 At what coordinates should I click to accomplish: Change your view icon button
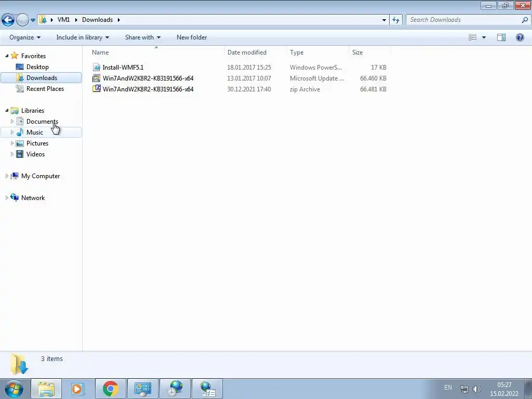pos(473,37)
